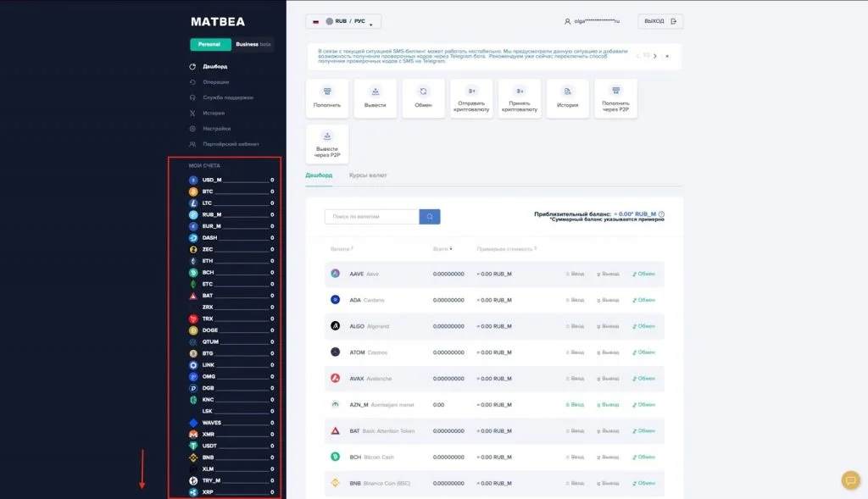Open the Обмен exchange card

pos(424,98)
